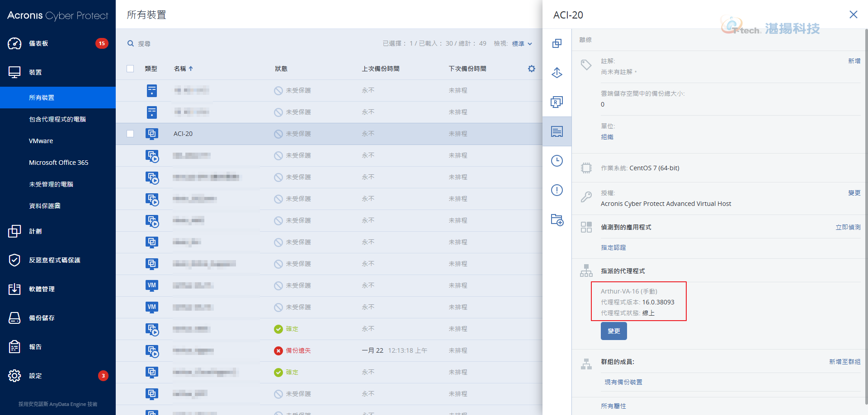Open the activities clock icon
The image size is (868, 415).
pyautogui.click(x=557, y=161)
